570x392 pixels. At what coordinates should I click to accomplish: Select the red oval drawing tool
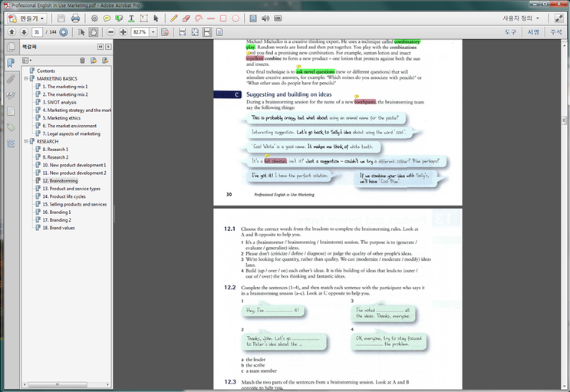tap(236, 18)
